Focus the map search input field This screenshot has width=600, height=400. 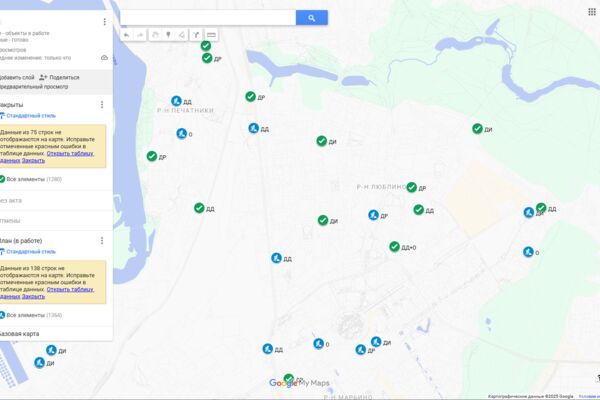[208, 18]
